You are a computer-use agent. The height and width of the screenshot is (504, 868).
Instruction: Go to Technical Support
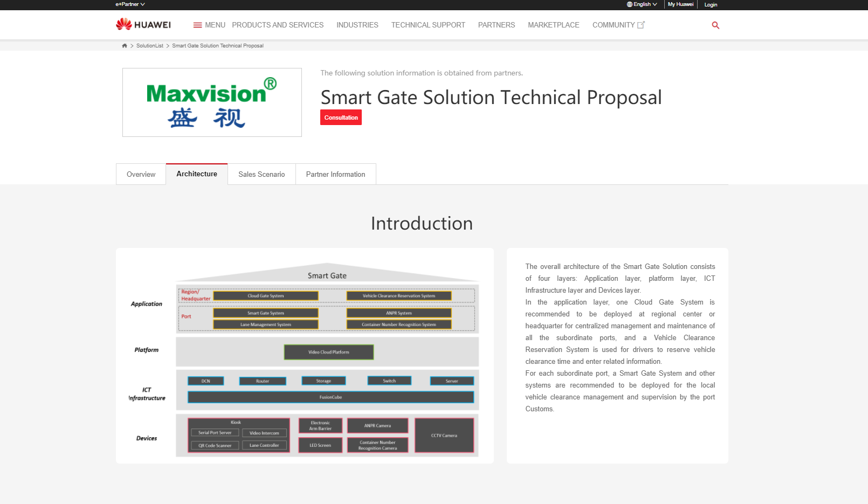coord(428,25)
